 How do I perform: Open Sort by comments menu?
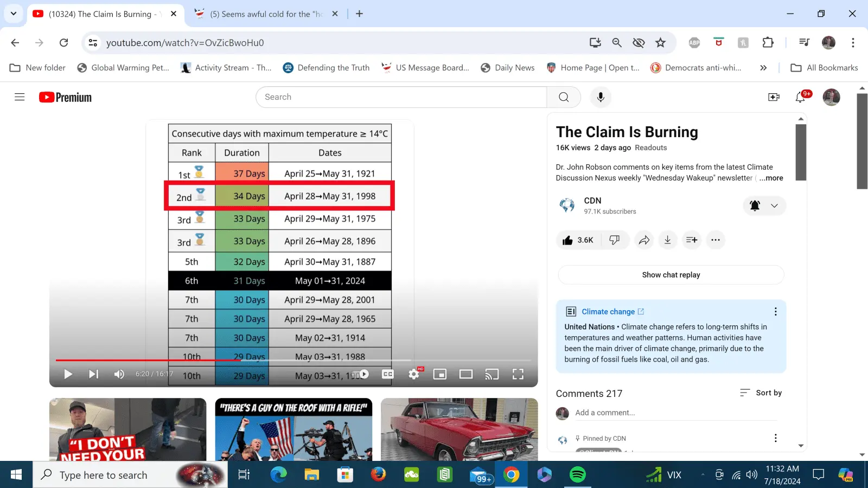pos(761,393)
